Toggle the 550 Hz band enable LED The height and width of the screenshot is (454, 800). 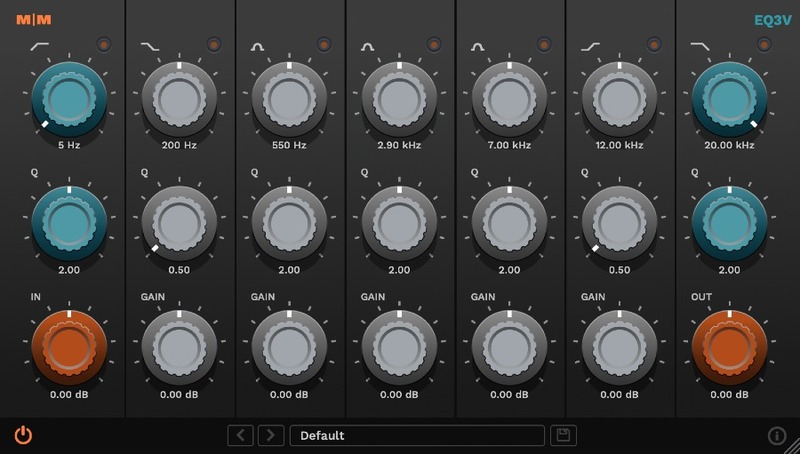coord(324,45)
